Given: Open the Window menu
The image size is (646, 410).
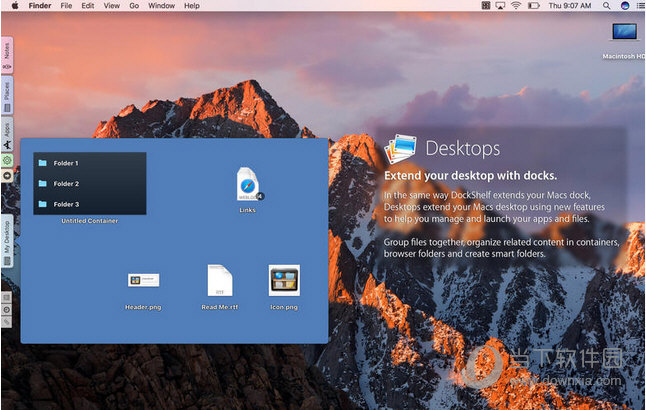Looking at the screenshot, I should [162, 6].
